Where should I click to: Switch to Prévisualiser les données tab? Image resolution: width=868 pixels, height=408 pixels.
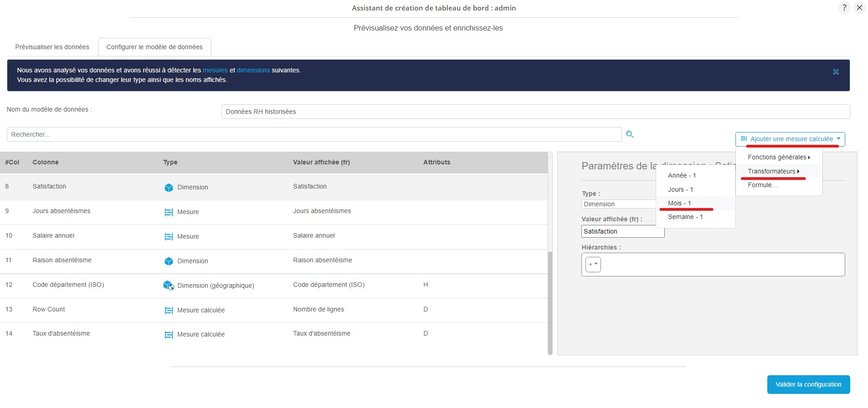[52, 47]
